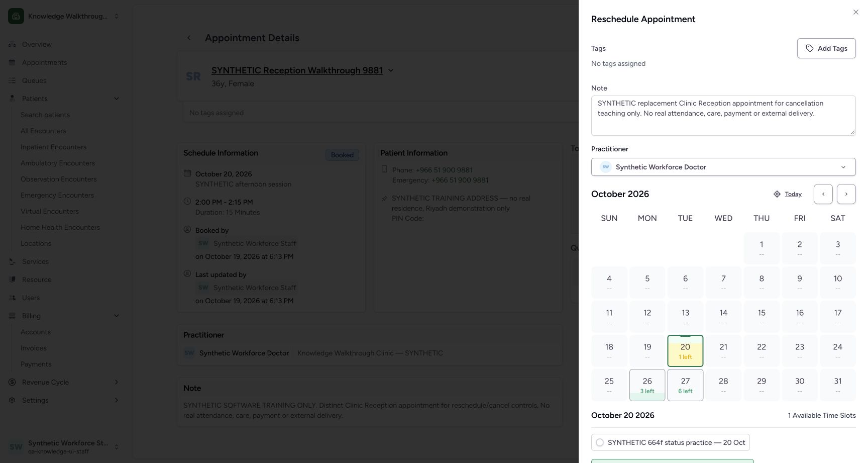Click the Services sidebar icon
The width and height of the screenshot is (868, 463).
(x=12, y=261)
